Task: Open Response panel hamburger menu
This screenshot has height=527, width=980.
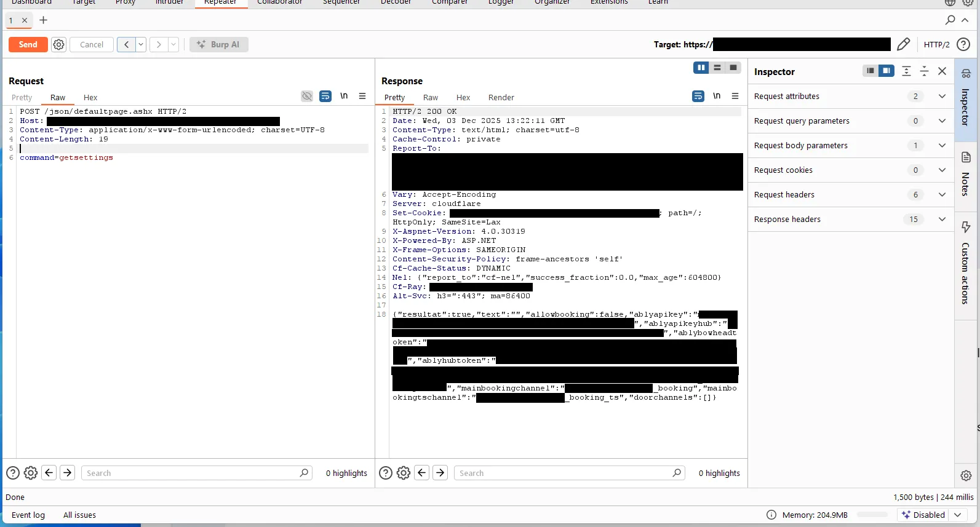Action: (x=735, y=96)
